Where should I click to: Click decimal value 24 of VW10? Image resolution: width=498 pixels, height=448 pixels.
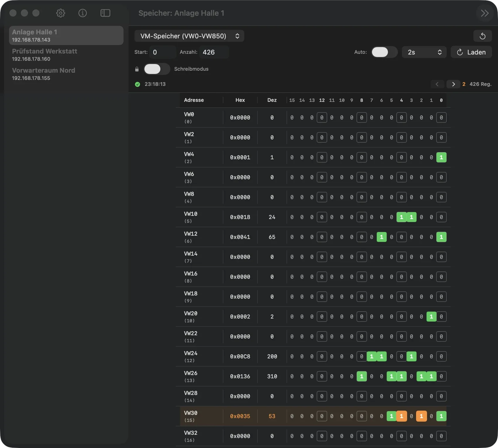[272, 217]
